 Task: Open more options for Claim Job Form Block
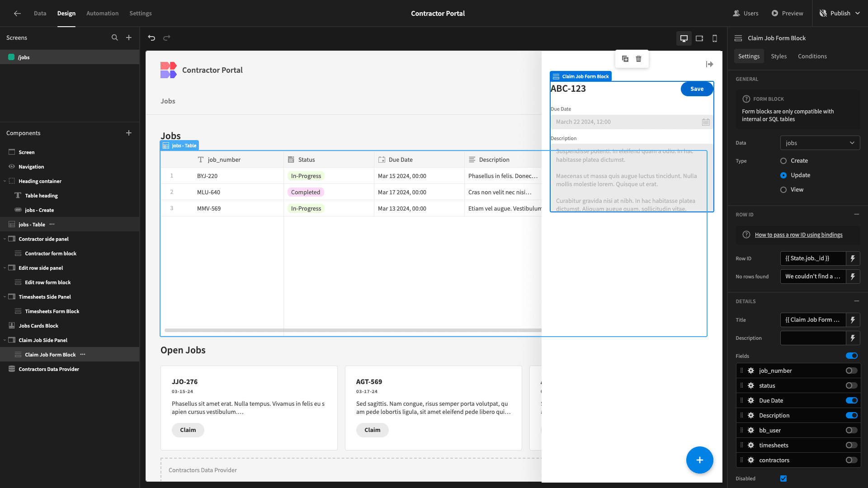point(83,354)
